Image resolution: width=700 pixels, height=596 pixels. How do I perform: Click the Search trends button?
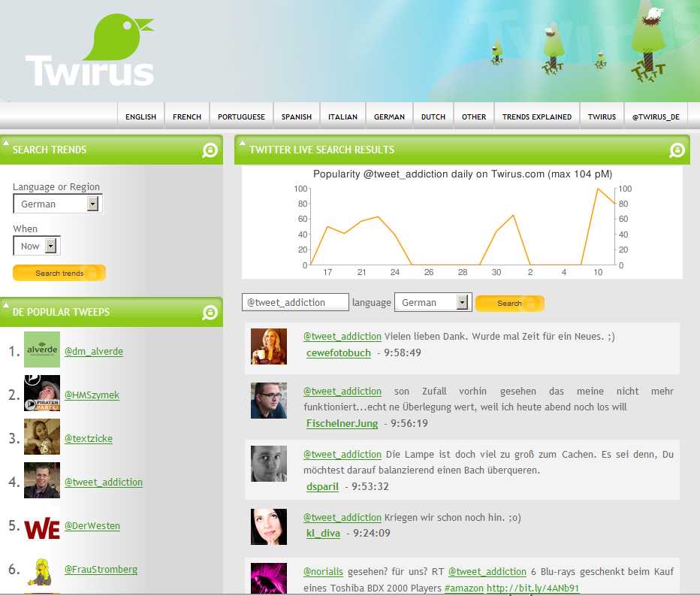(59, 273)
